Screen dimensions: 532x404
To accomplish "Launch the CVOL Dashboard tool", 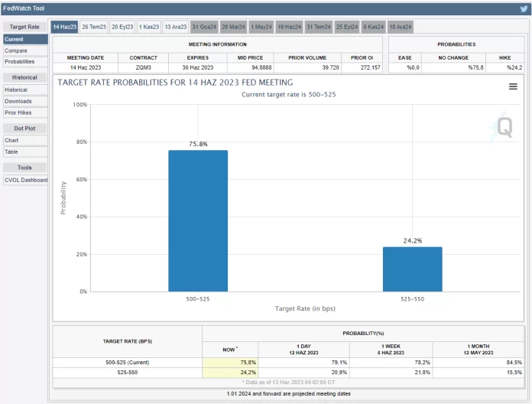I will [x=26, y=180].
